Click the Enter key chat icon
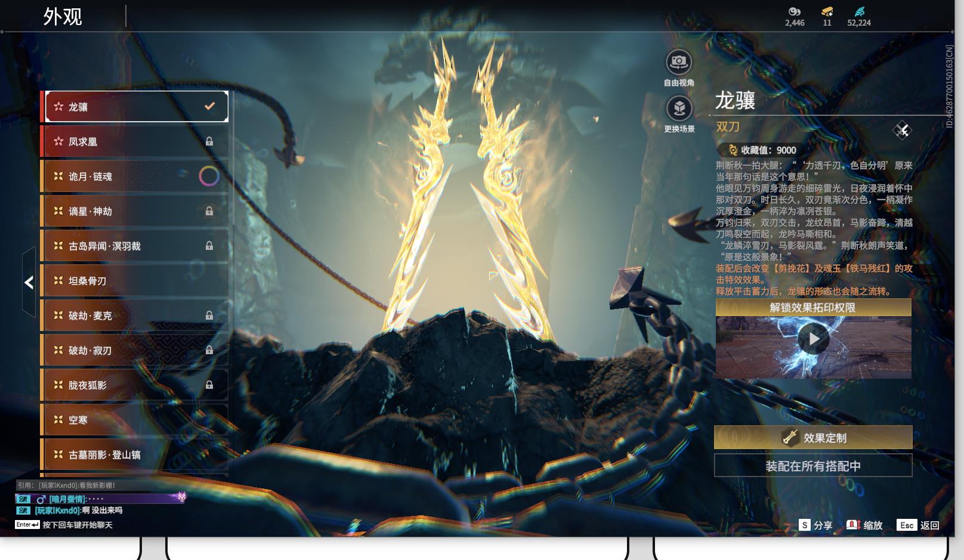Screen dimensions: 964x560 coord(27,525)
